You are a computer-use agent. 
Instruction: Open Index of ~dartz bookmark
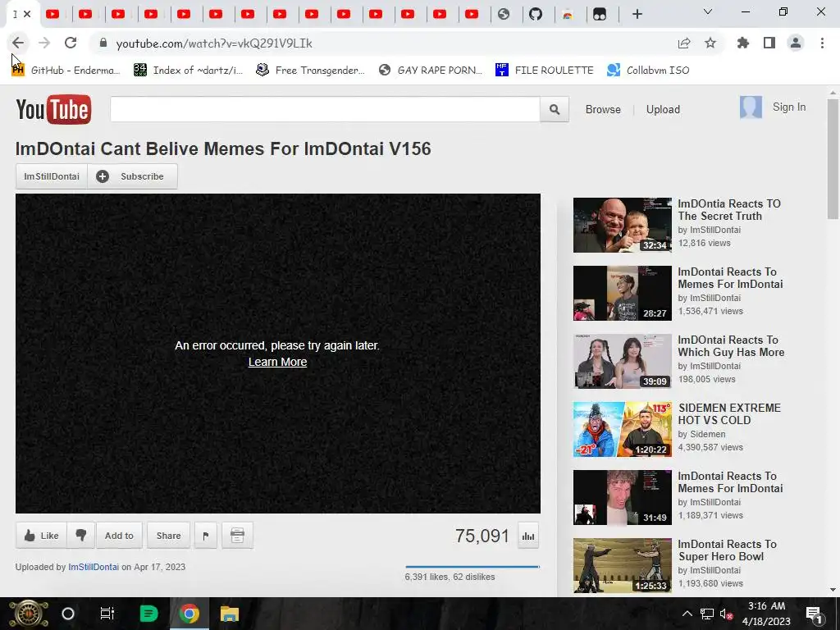coord(188,71)
